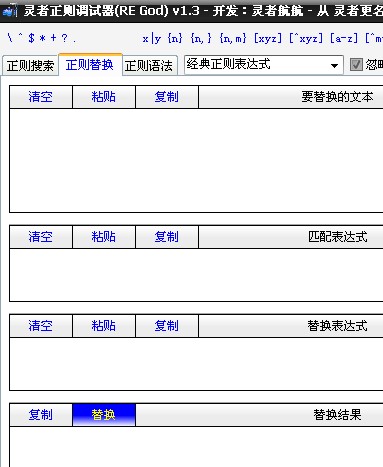Paste into 匹配表达式 using 粘贴
This screenshot has height=467, width=383.
point(104,237)
